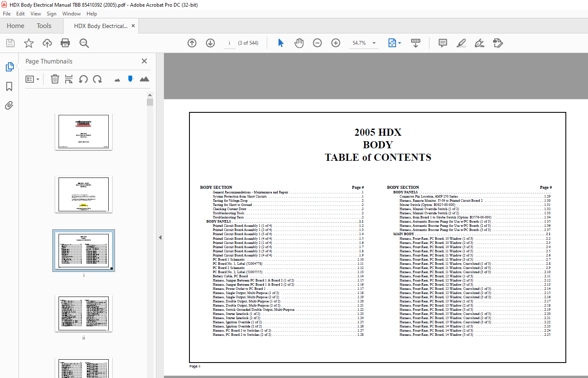Click the insert pages thumbnail icon
The width and height of the screenshot is (588, 378).
tap(69, 79)
